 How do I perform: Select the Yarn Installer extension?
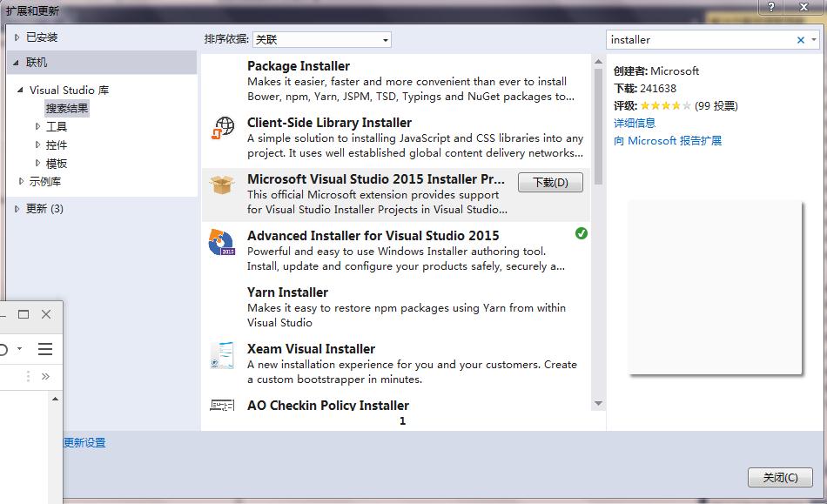pyautogui.click(x=395, y=307)
